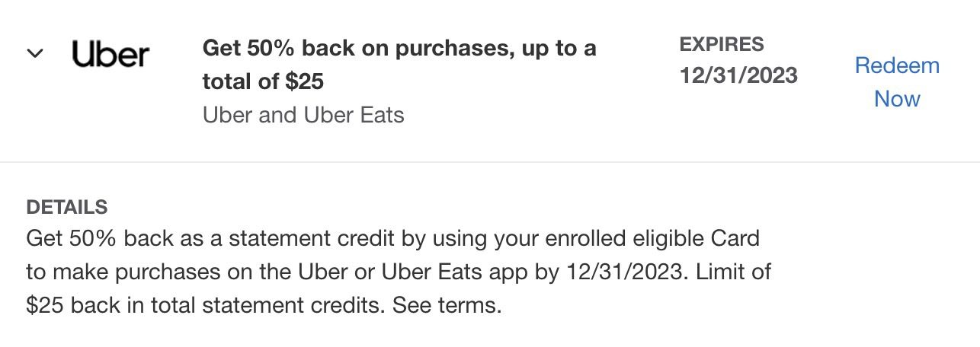Click the DETAILS heading
The height and width of the screenshot is (347, 980).
[67, 207]
